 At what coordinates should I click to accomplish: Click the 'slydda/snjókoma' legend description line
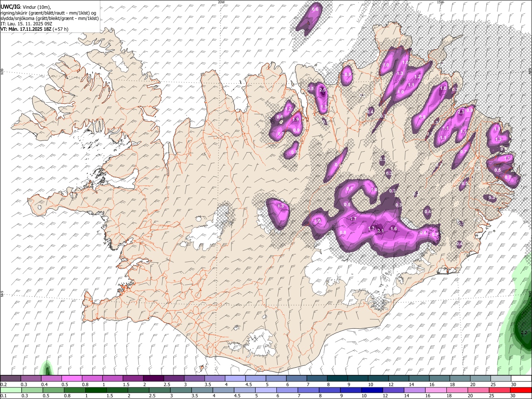(49, 18)
